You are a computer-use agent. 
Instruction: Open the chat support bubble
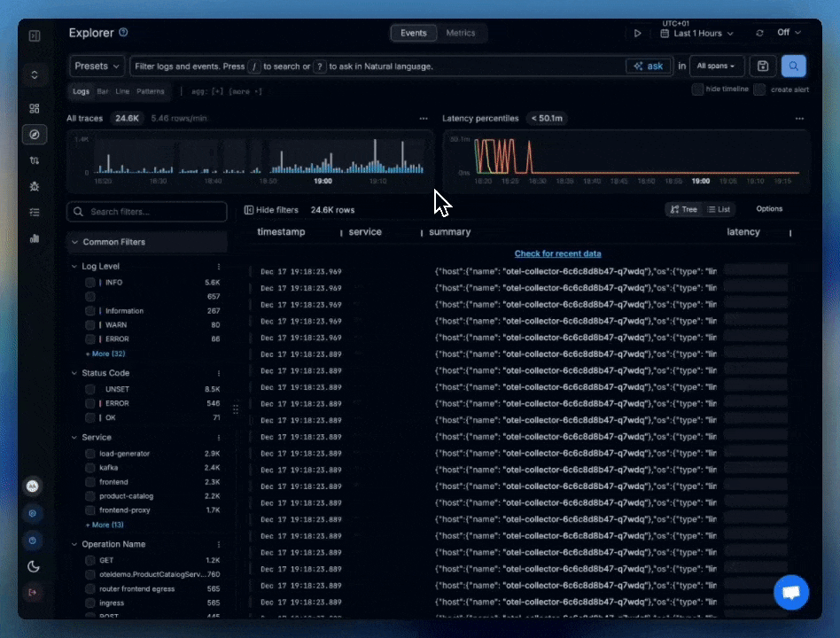(x=790, y=592)
